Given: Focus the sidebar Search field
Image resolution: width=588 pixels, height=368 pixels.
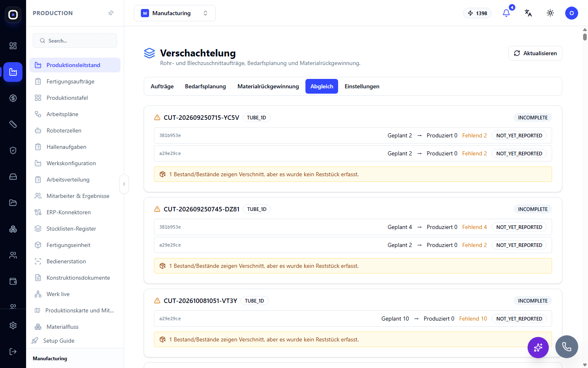Looking at the screenshot, I should point(75,40).
